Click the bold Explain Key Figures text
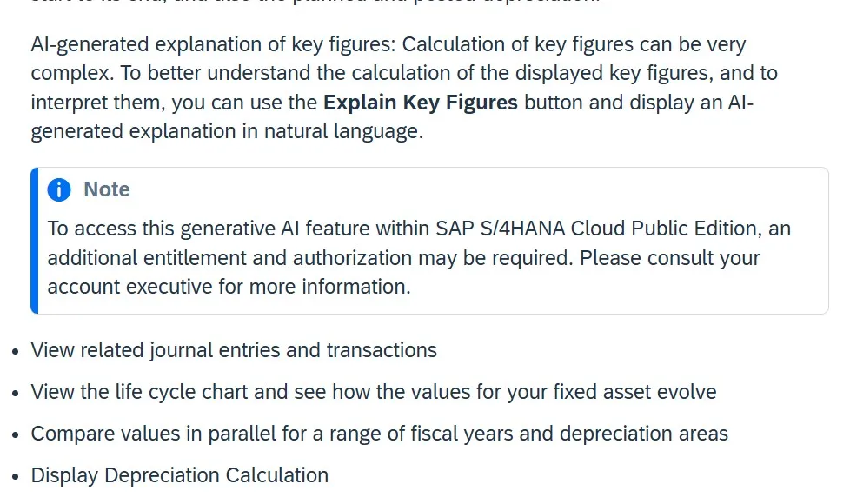 420,103
